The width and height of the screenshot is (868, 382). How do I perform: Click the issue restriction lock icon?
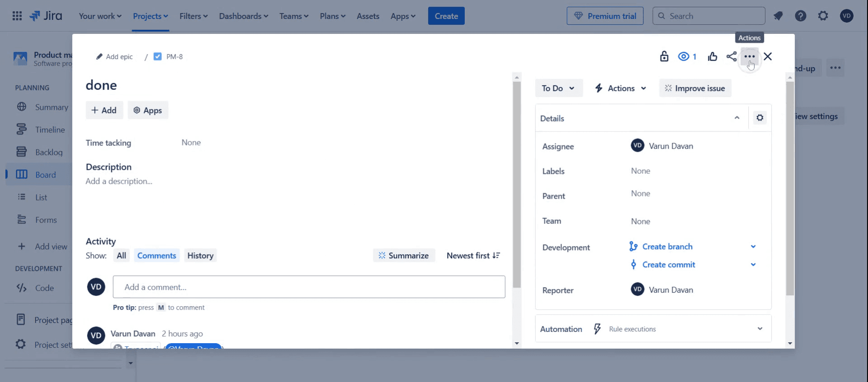click(664, 56)
